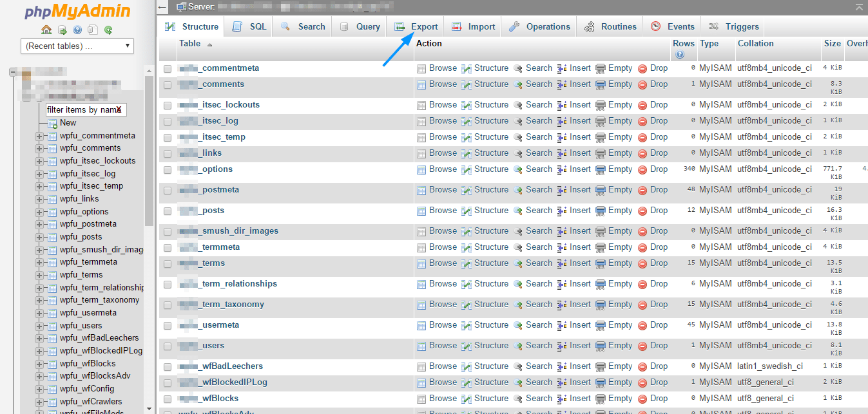This screenshot has width=868, height=414.
Task: Open the Events tab
Action: point(672,26)
